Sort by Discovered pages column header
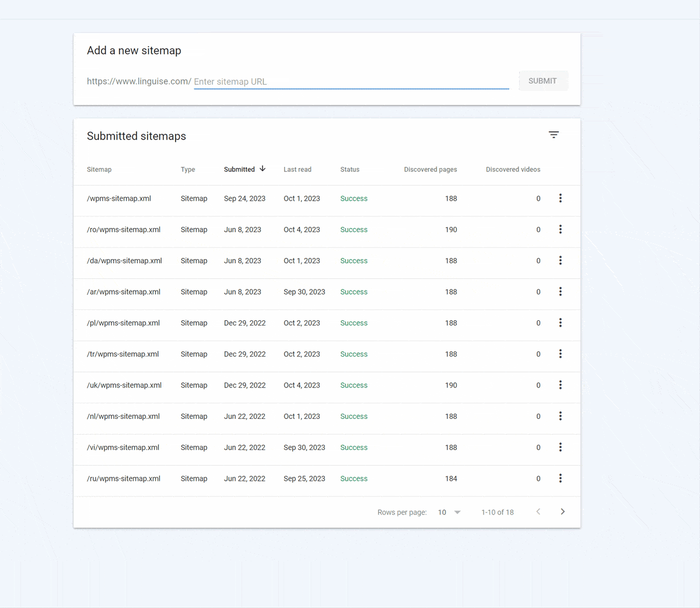Screen dimensions: 700x608 (x=430, y=170)
